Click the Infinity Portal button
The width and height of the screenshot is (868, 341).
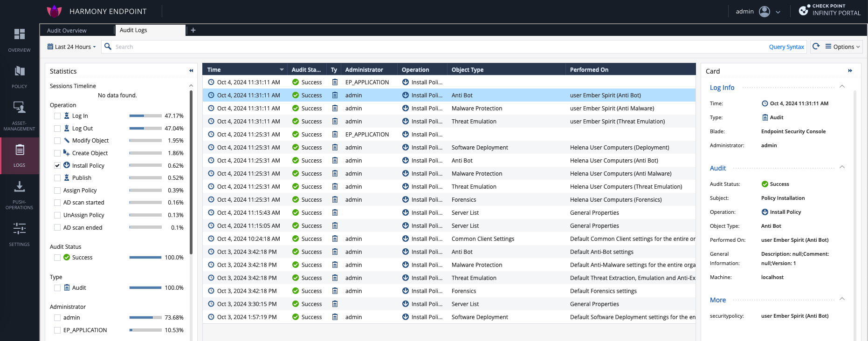pyautogui.click(x=829, y=10)
